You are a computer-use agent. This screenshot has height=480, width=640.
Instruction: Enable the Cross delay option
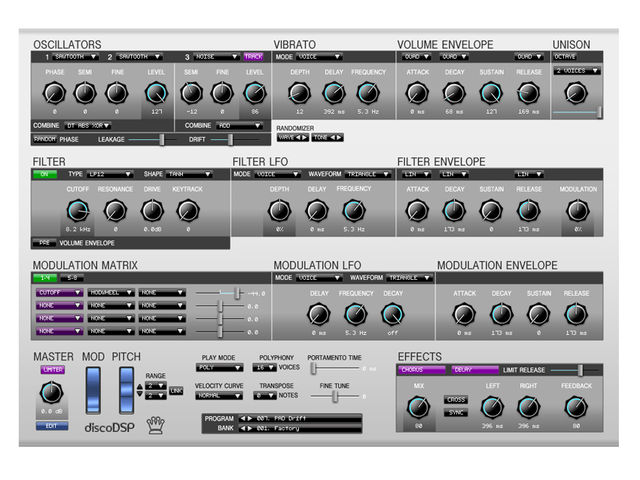point(456,400)
